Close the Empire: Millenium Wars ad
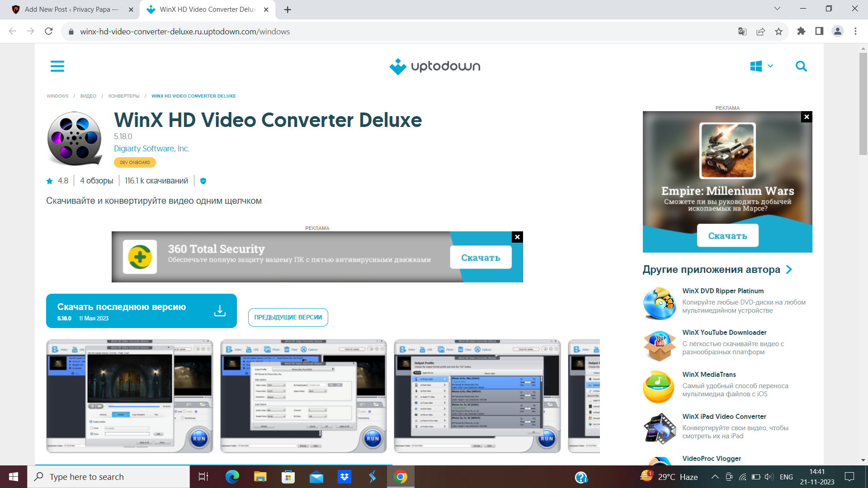Image resolution: width=868 pixels, height=488 pixels. pos(807,117)
